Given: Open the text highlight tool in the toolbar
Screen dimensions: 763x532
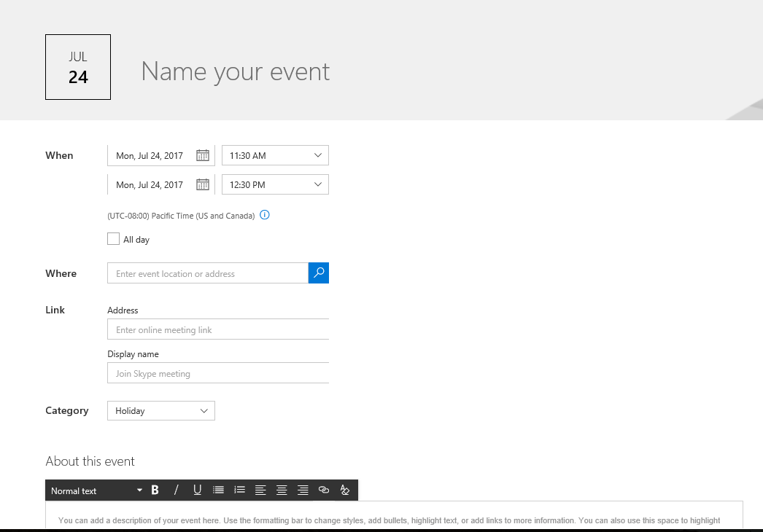Looking at the screenshot, I should coord(345,490).
